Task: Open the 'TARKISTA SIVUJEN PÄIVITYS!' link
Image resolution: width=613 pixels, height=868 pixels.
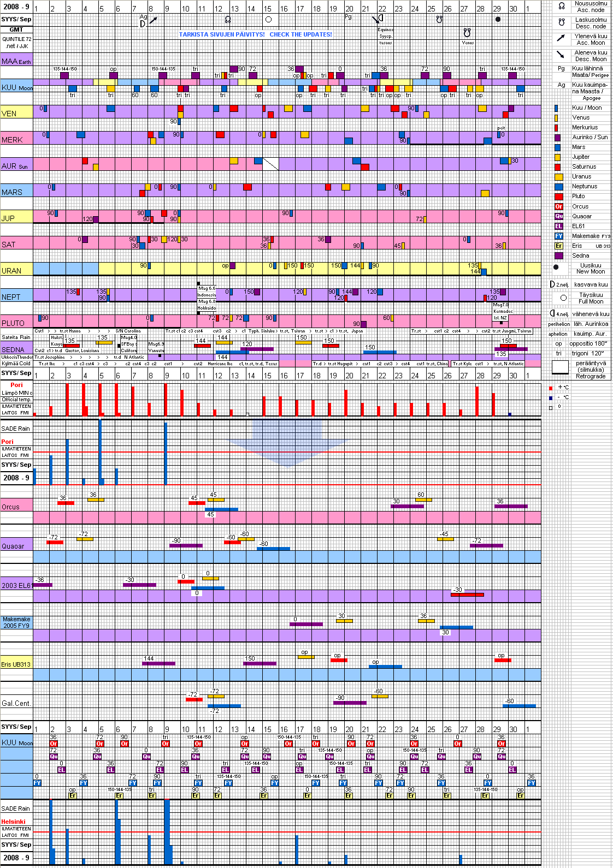Action: click(222, 34)
